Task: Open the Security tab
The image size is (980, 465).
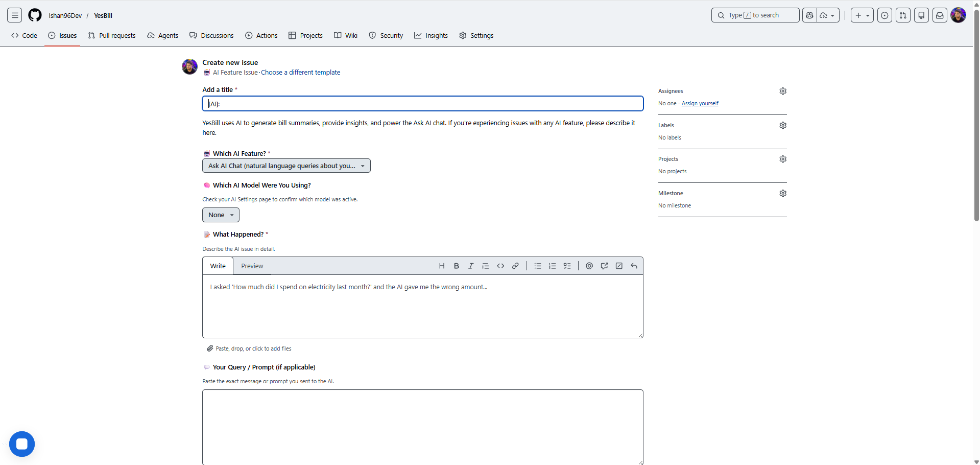Action: (386, 35)
